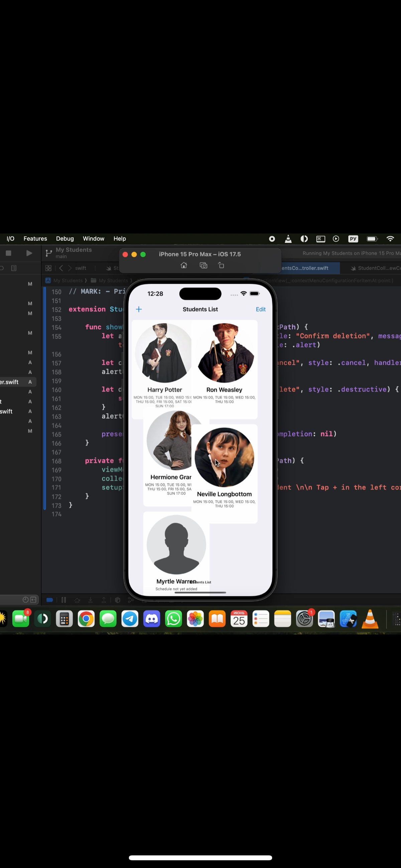Switch to the StudentColl...ewCe editor tab
Screen dimensions: 401x868
[x=375, y=268]
